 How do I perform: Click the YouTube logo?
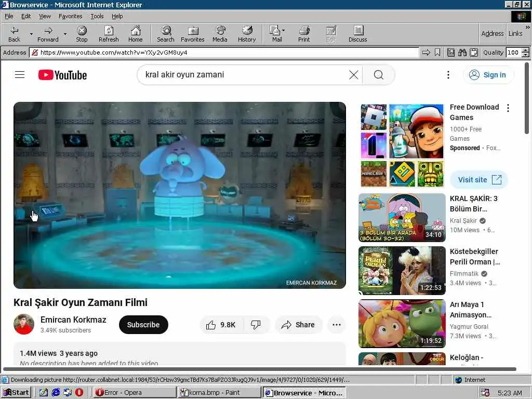(x=62, y=75)
